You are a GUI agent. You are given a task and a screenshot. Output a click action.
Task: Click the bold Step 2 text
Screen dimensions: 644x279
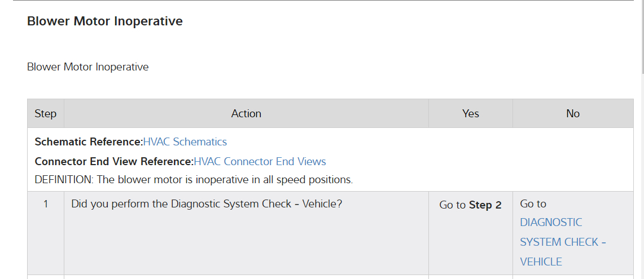point(485,205)
